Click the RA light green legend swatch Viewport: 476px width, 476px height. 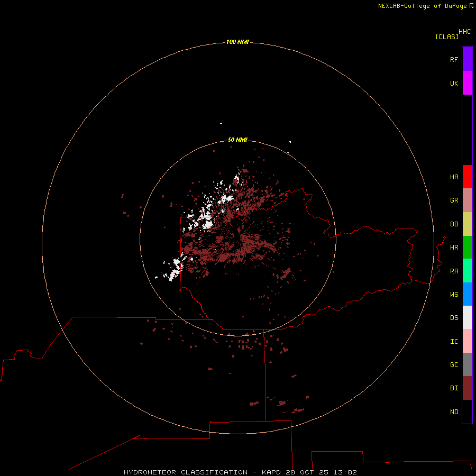pyautogui.click(x=467, y=271)
